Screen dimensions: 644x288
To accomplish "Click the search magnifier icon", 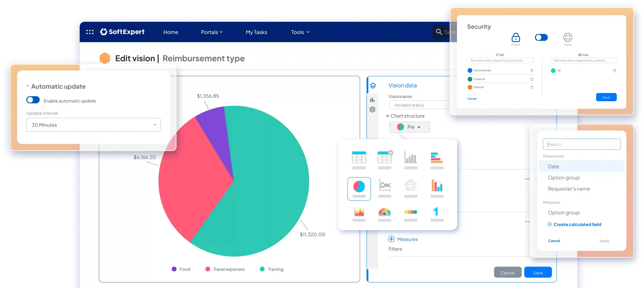I will click(439, 32).
